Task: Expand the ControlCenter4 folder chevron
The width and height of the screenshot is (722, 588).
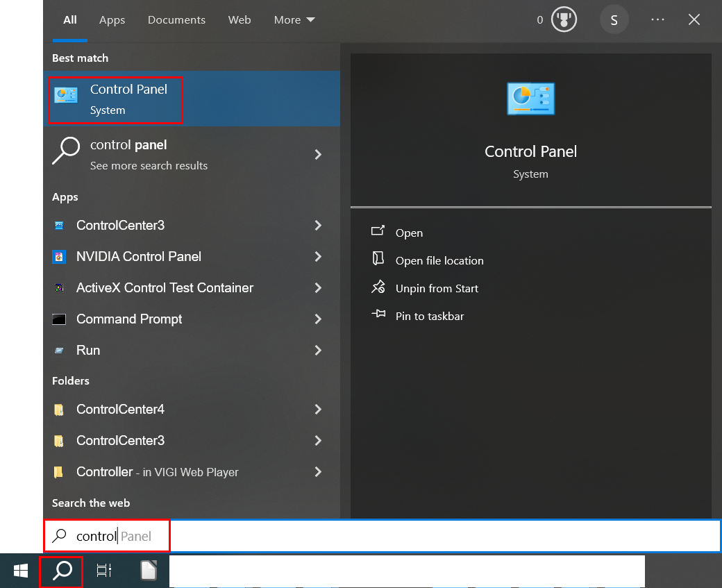Action: 318,410
